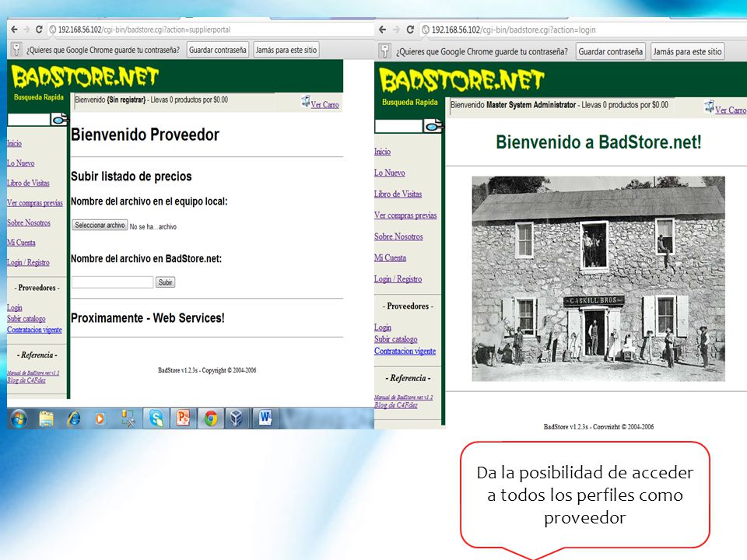Open Login / Registro in right window
Viewport: 747px width, 560px height.
[x=398, y=279]
